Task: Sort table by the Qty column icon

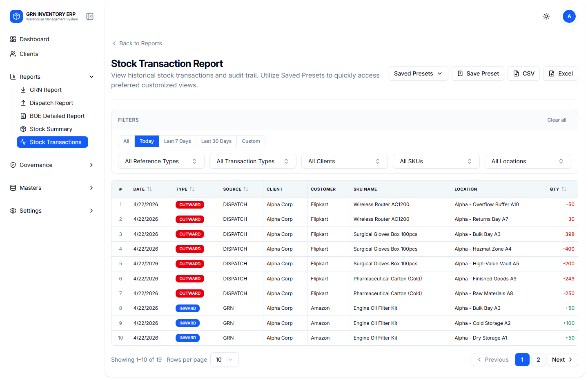Action: point(564,189)
